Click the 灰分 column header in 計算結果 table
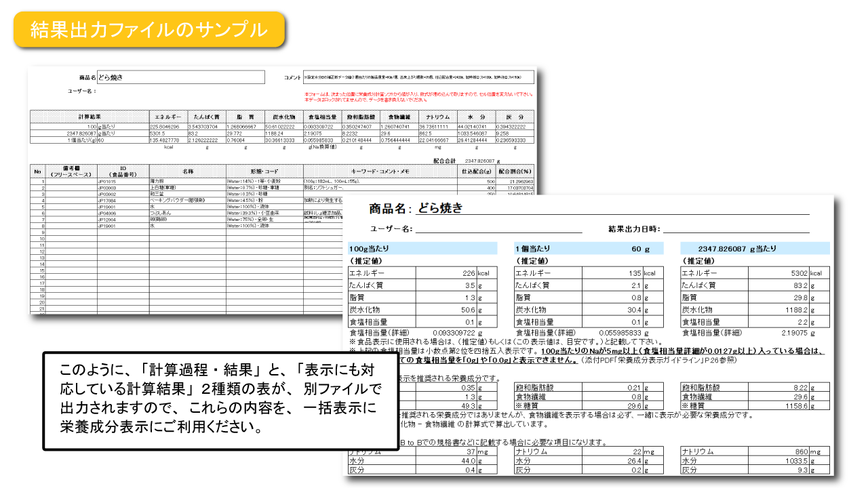 tap(515, 117)
